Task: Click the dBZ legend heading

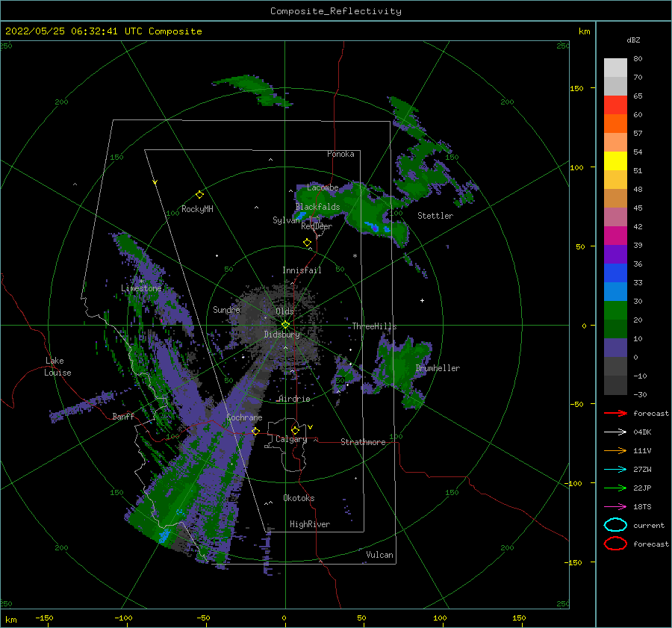Action: 633,40
